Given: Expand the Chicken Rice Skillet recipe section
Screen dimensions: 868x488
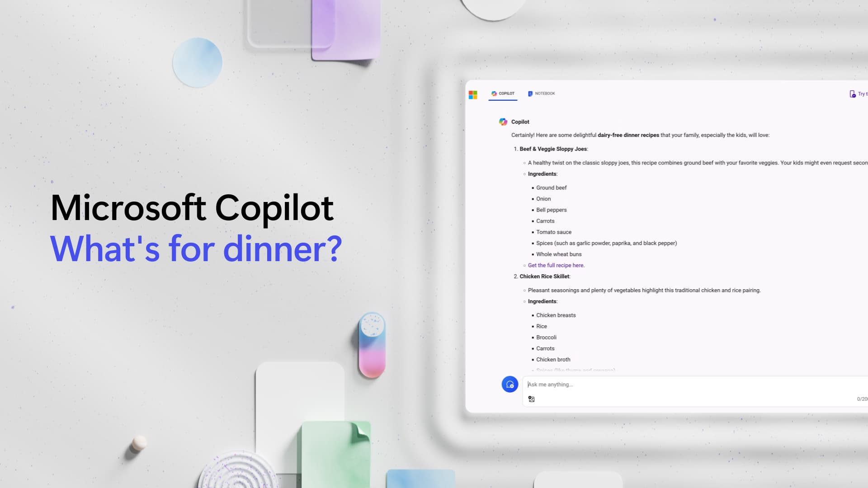Looking at the screenshot, I should point(544,276).
